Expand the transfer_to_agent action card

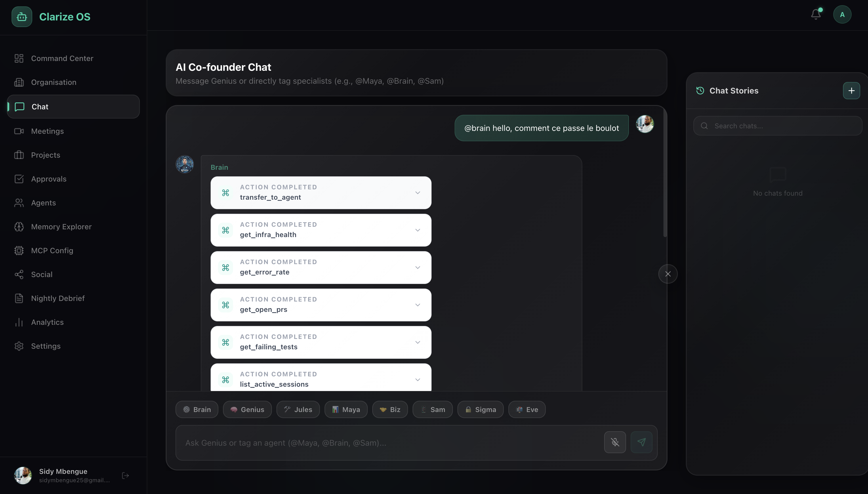tap(417, 193)
